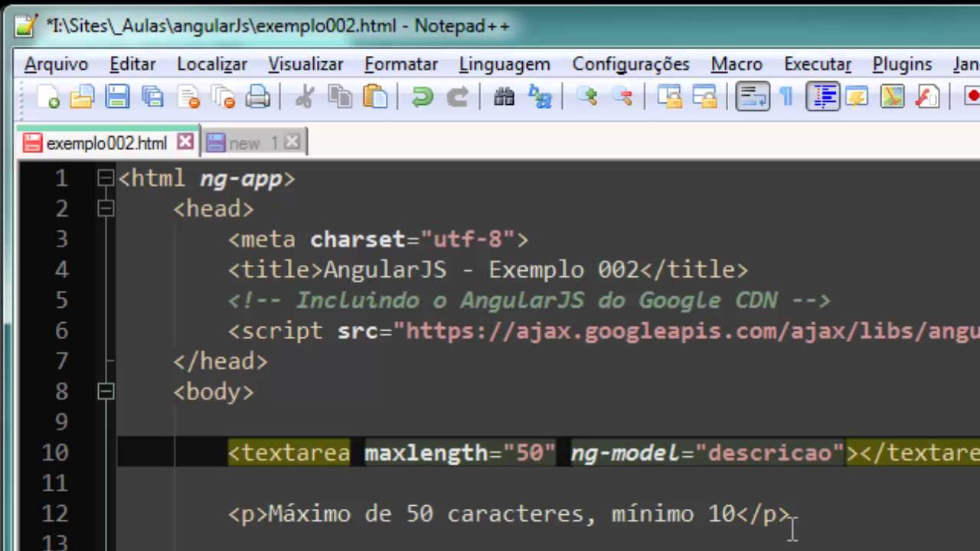The height and width of the screenshot is (551, 980).
Task: Open the Macro menu
Action: click(x=737, y=64)
